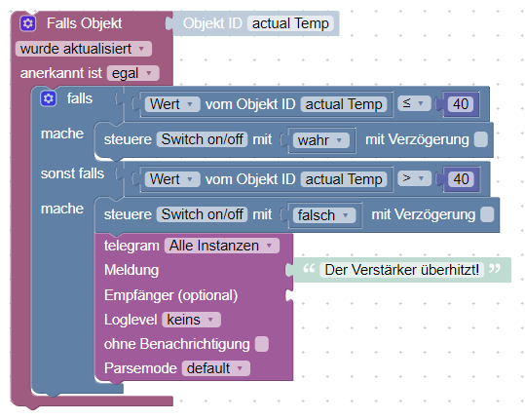Edit the number 40 in the first condition
The image size is (525, 420).
pyautogui.click(x=461, y=104)
